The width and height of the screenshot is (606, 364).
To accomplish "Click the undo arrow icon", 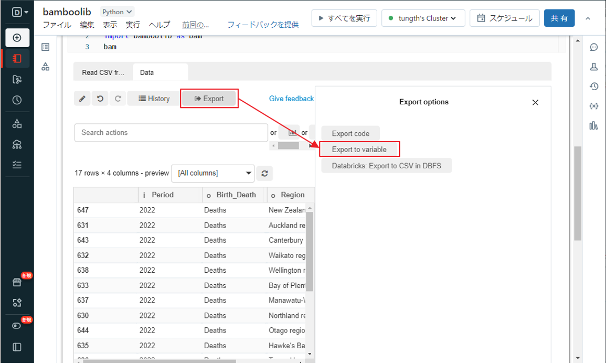I will [100, 99].
